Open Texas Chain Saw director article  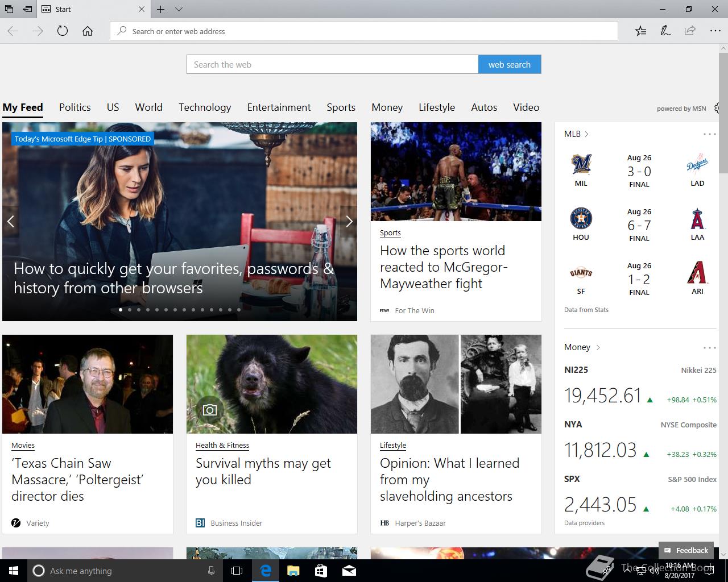77,480
